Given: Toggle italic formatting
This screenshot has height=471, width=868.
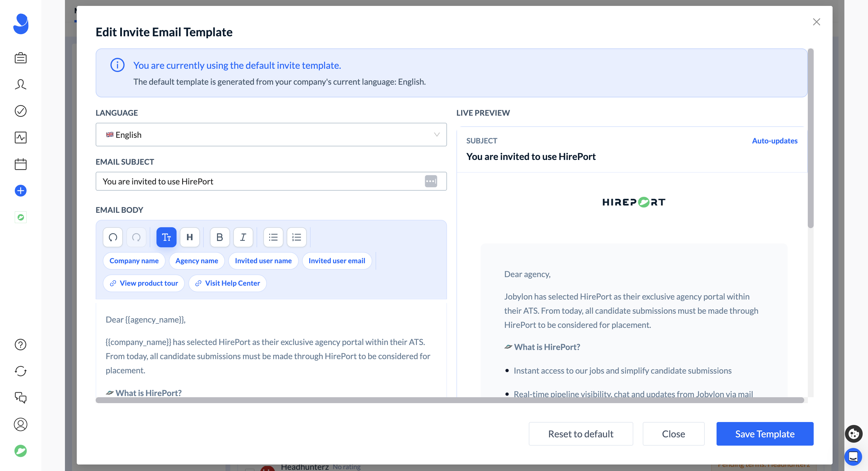Looking at the screenshot, I should pyautogui.click(x=243, y=237).
